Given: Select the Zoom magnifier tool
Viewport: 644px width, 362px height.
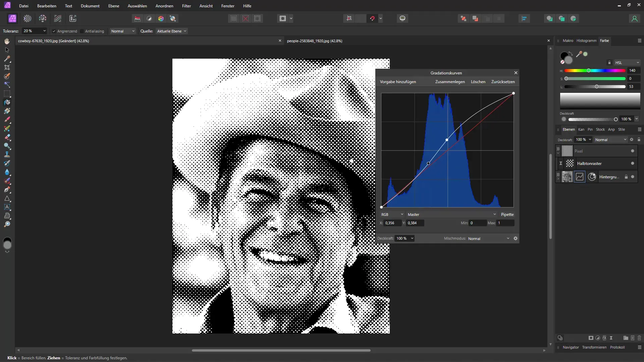Looking at the screenshot, I should [x=7, y=224].
